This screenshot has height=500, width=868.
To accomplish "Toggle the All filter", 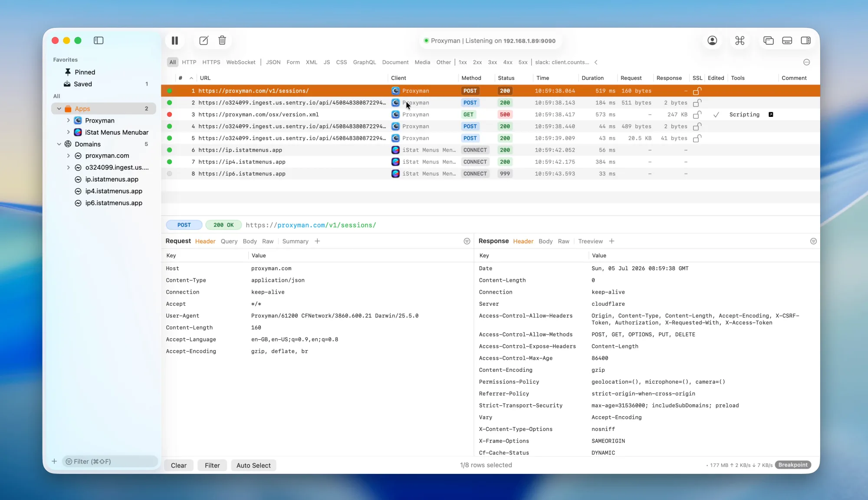I will pyautogui.click(x=173, y=62).
